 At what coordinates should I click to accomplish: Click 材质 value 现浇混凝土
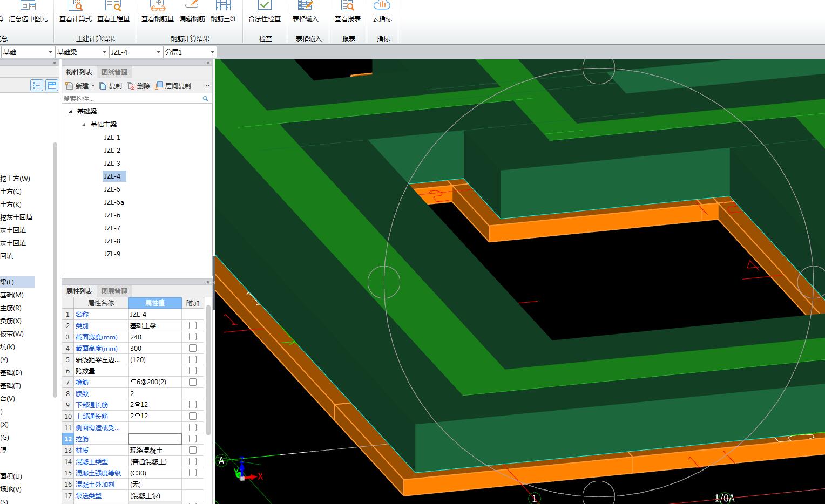[x=155, y=450]
